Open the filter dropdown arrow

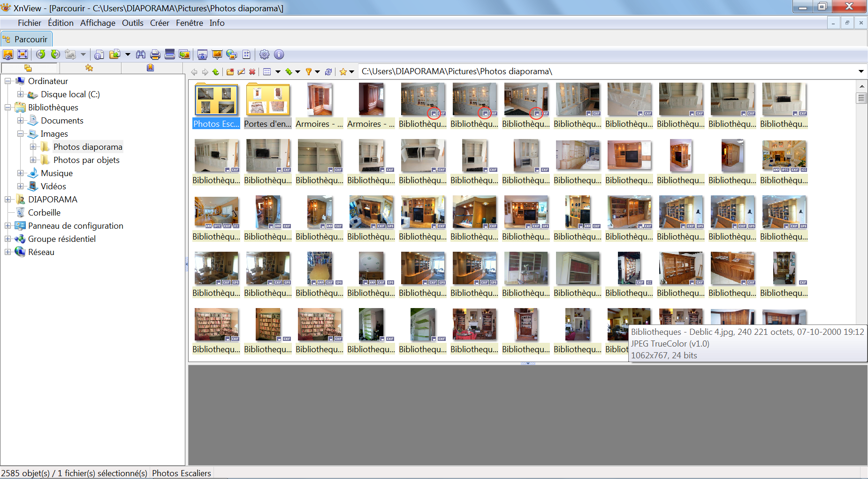click(x=318, y=72)
